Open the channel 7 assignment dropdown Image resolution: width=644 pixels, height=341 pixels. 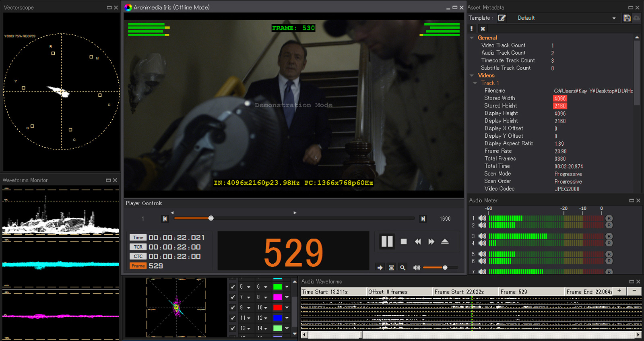click(249, 298)
